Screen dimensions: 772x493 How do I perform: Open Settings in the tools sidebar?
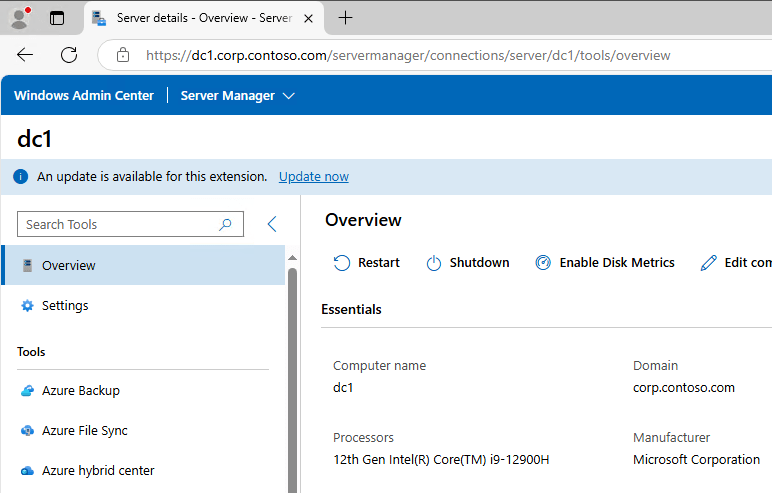tap(65, 306)
